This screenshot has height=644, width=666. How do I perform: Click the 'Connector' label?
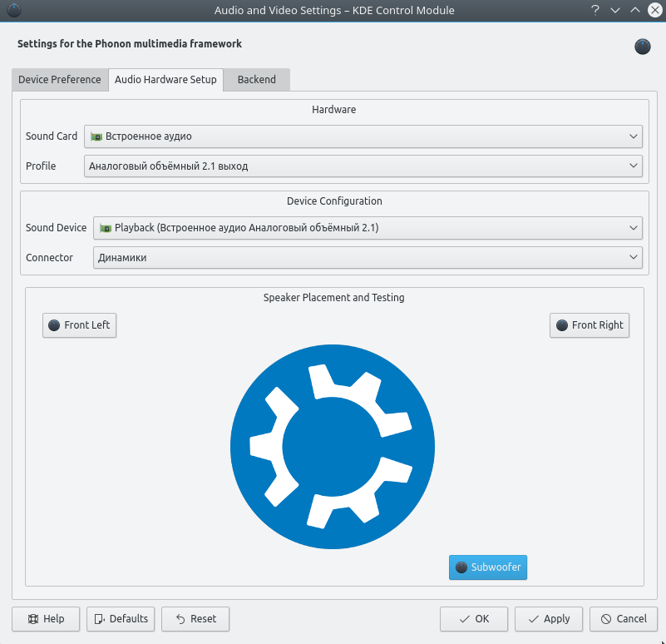tap(49, 258)
